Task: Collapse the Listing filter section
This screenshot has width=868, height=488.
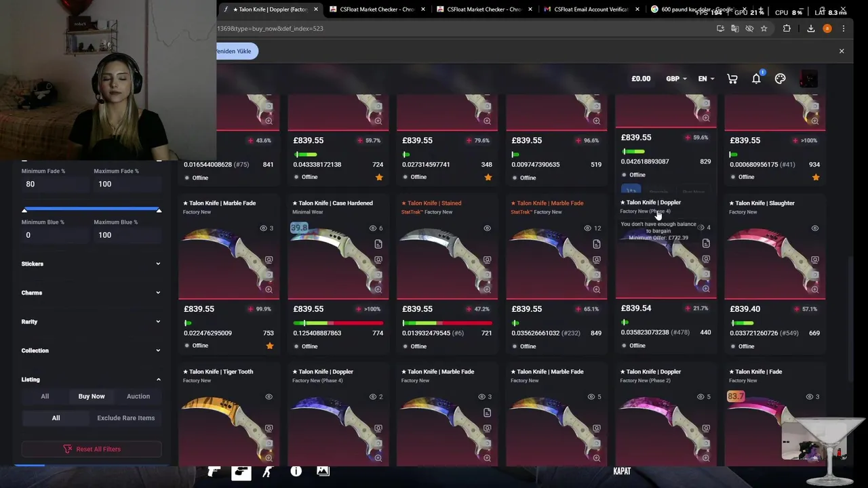Action: click(x=91, y=380)
